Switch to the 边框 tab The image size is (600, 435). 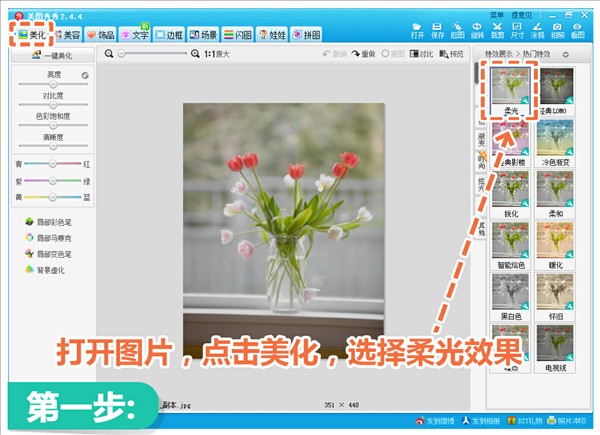pos(169,35)
